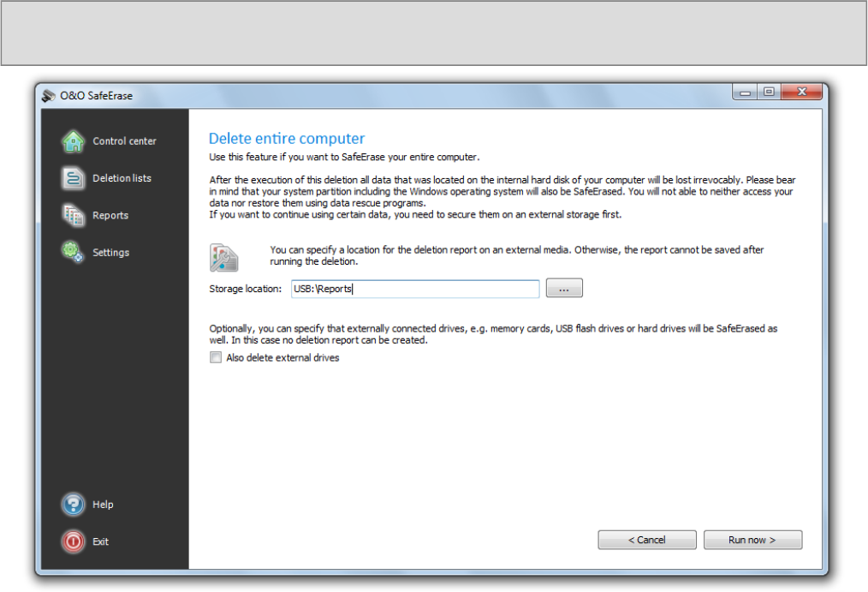
Task: Select the Reports sidebar label
Action: point(110,215)
